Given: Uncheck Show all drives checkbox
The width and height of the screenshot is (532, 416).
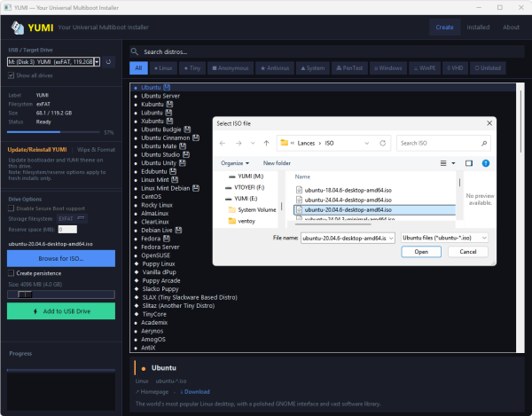Looking at the screenshot, I should point(11,75).
